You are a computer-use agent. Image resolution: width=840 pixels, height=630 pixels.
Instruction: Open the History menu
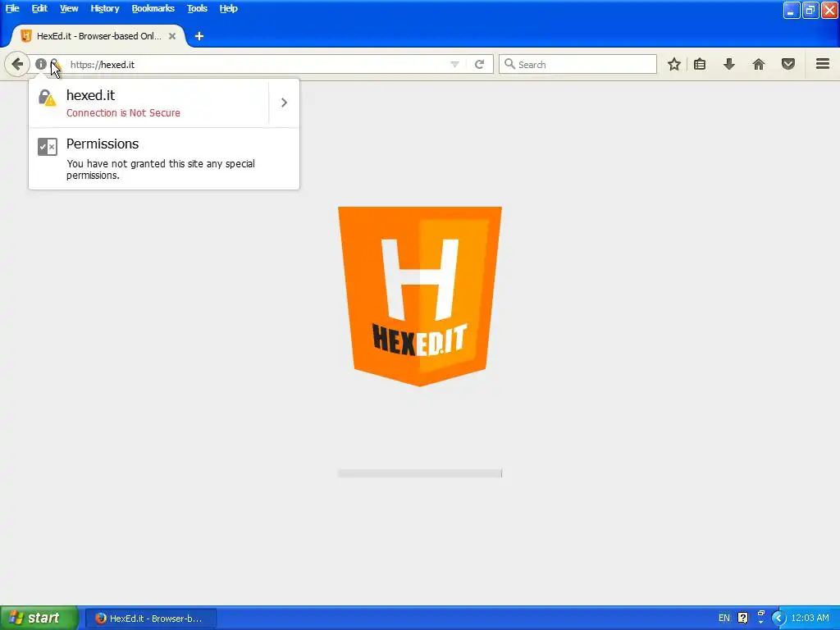point(104,8)
